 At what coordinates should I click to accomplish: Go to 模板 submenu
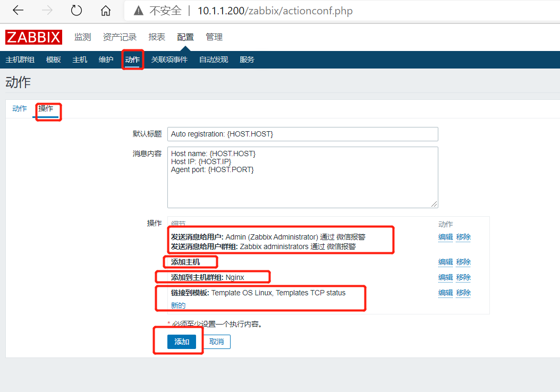[x=54, y=59]
